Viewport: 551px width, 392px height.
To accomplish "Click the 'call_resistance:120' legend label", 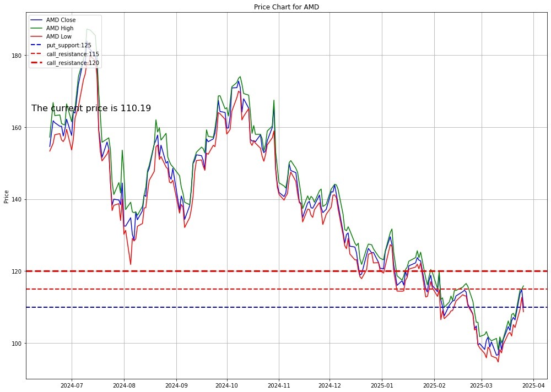I will [x=73, y=63].
